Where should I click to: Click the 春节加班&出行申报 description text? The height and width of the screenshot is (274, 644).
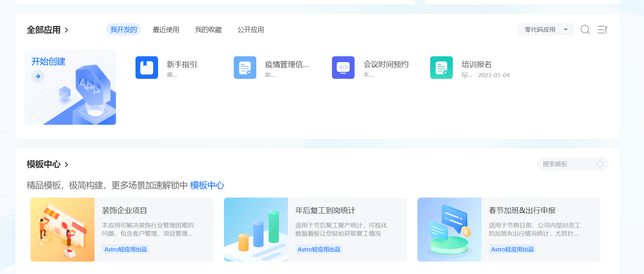pos(534,230)
